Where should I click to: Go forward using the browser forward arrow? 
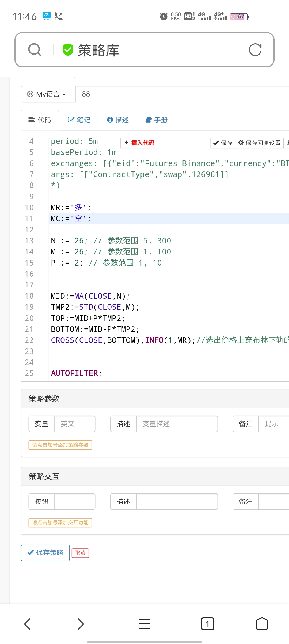[81, 624]
